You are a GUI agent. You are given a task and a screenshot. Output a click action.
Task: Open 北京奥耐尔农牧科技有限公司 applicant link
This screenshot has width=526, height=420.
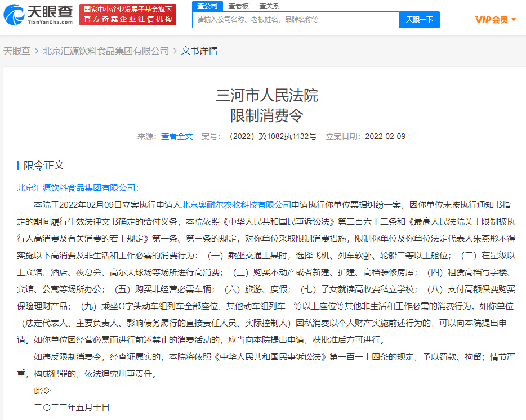pos(236,204)
